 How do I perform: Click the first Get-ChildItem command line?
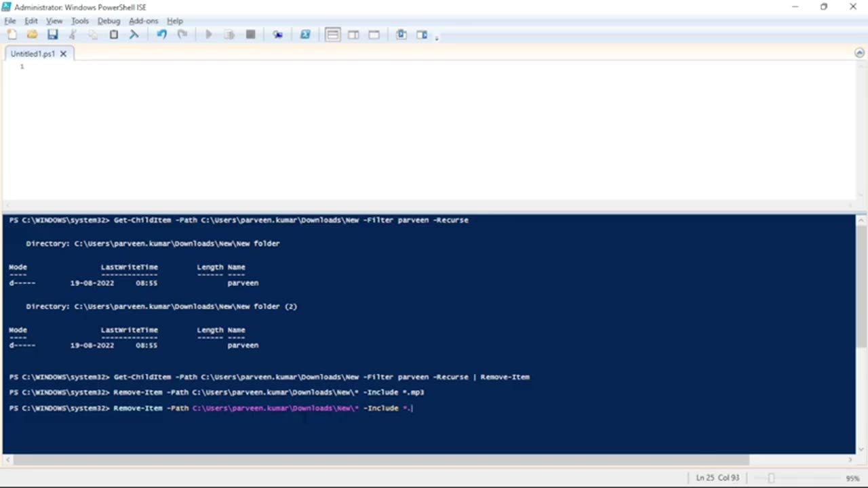tap(239, 220)
